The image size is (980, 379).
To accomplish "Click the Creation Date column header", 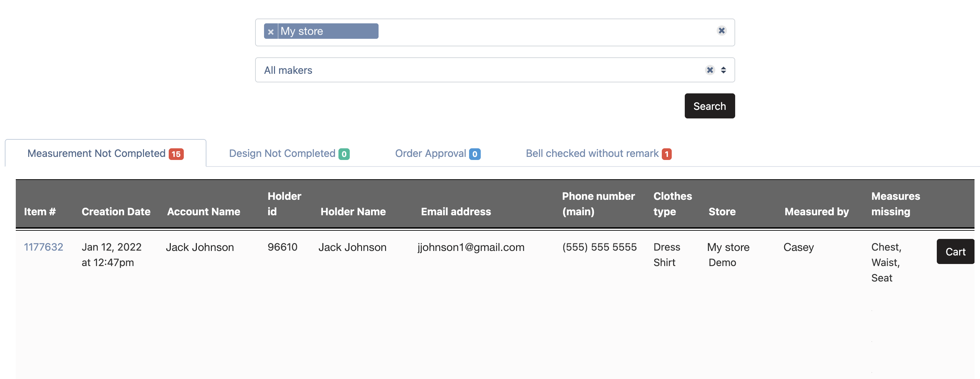I will click(116, 211).
